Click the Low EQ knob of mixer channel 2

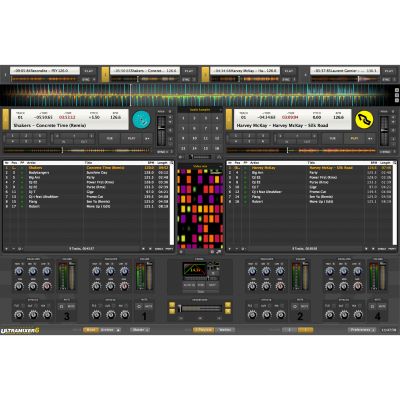(280, 272)
